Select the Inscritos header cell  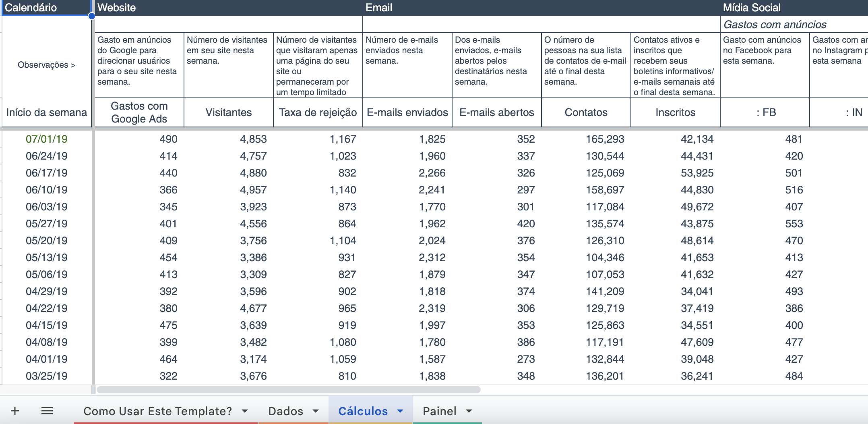(x=675, y=112)
